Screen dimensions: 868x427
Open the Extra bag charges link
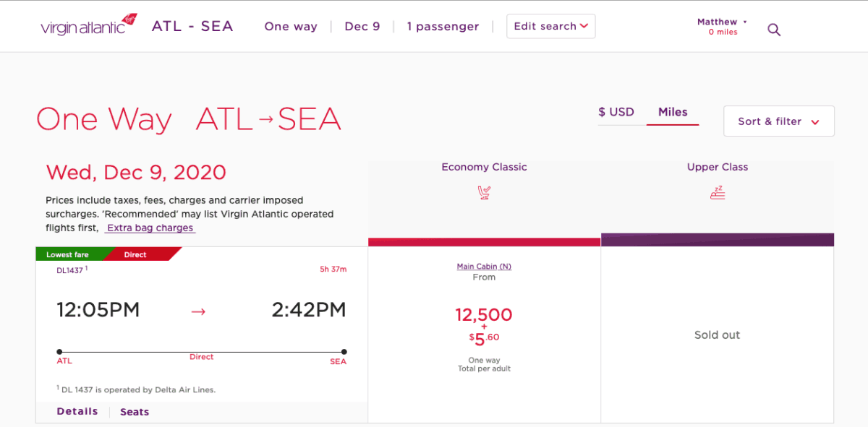click(x=150, y=228)
